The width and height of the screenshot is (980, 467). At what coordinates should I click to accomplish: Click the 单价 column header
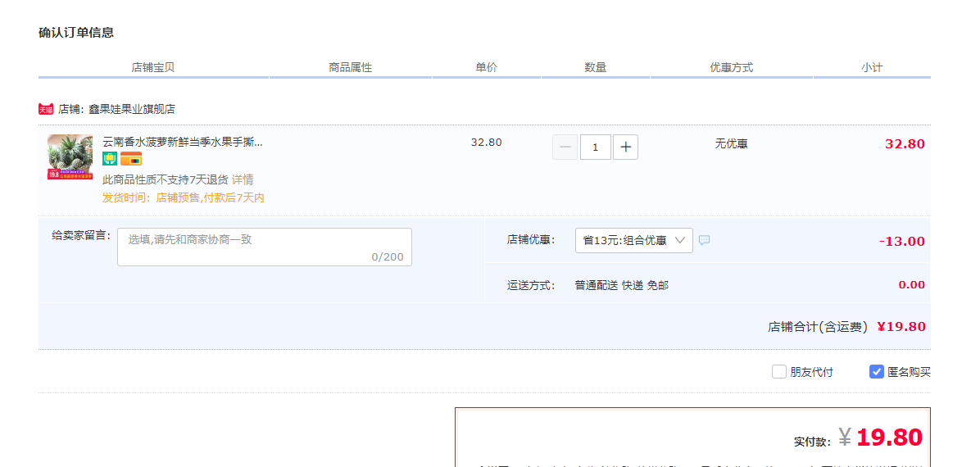click(486, 67)
